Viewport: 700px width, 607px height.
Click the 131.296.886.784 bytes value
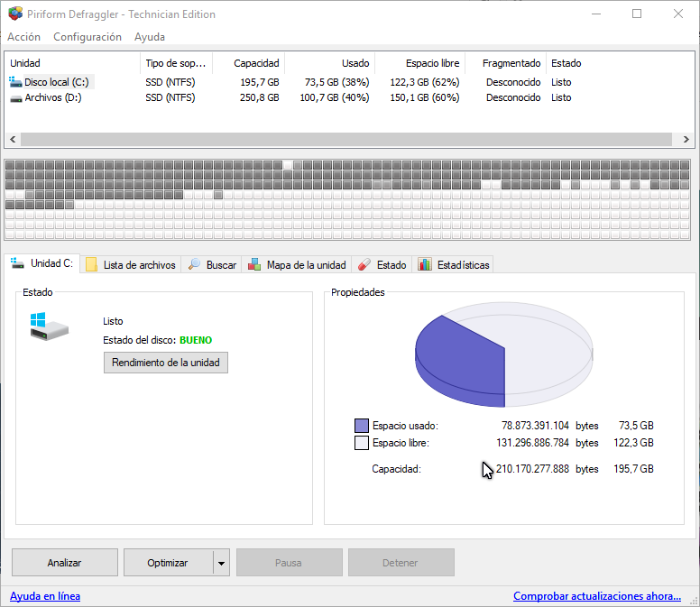coord(532,443)
